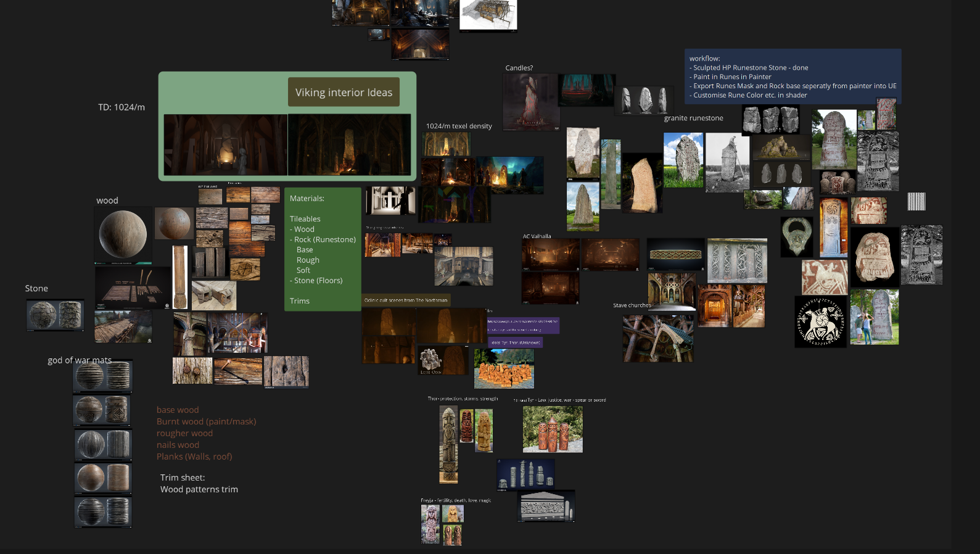Select the "Wood patterns trim" text
Screen dimensions: 980x554
(199, 490)
